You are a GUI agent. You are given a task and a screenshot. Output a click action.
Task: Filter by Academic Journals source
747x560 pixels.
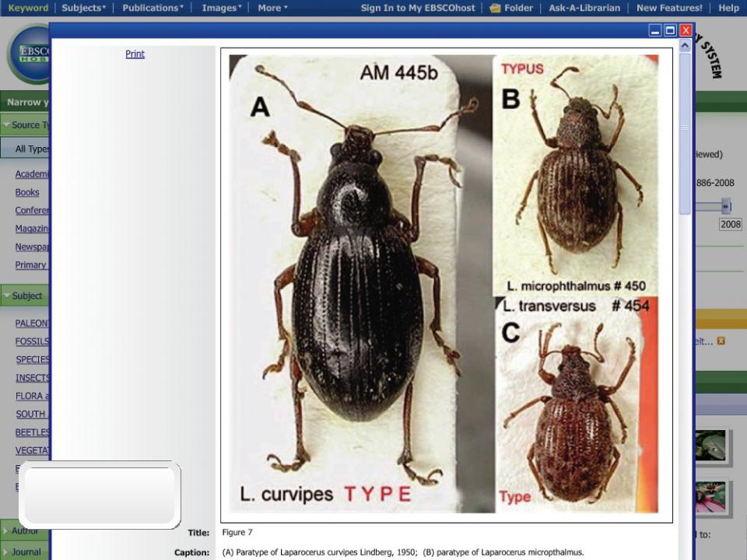(x=32, y=173)
